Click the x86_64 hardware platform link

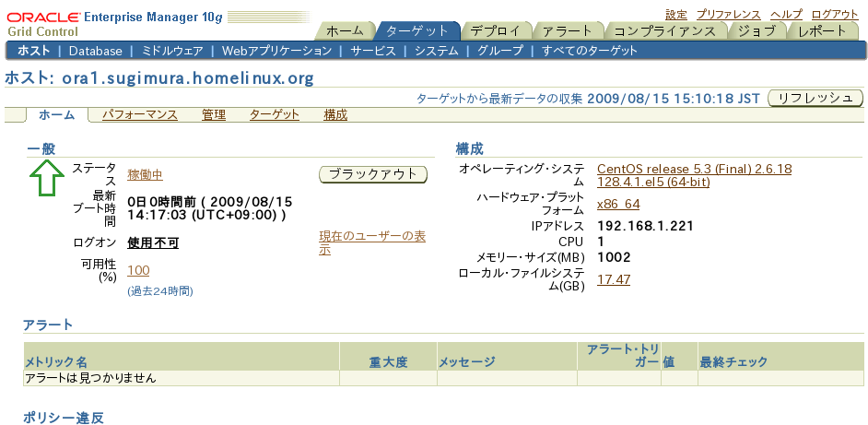pyautogui.click(x=618, y=205)
